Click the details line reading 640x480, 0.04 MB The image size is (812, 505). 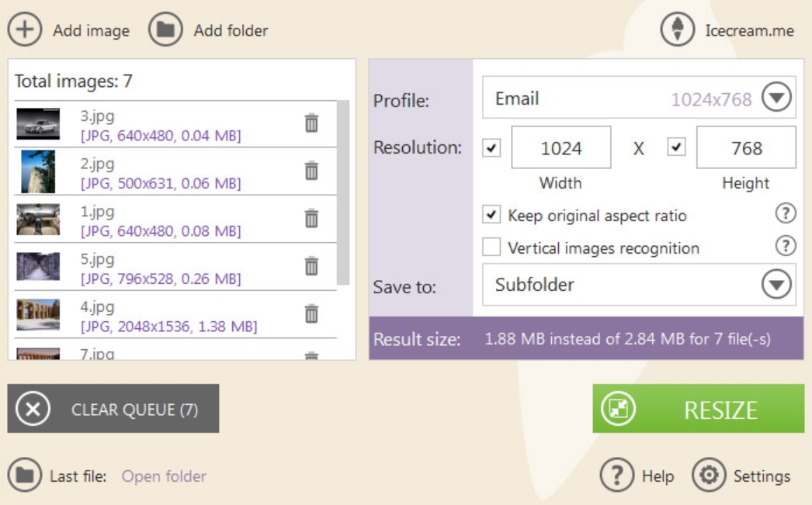(x=161, y=136)
